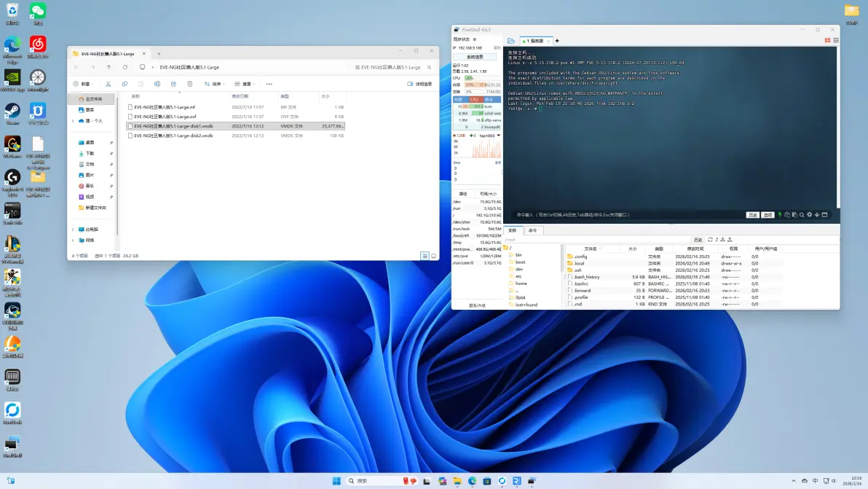Add a new session tab in FinalShell
This screenshot has width=868, height=489.
click(x=557, y=41)
